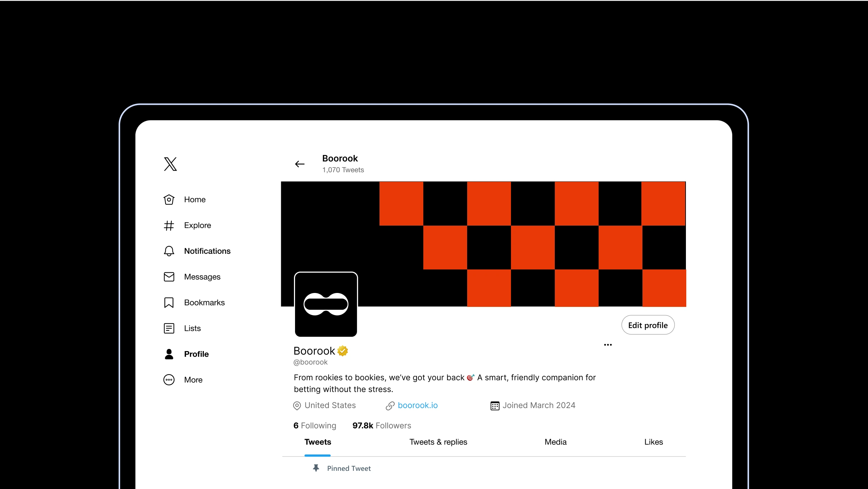868x489 pixels.
Task: Open the boorook.io website link
Action: 418,406
